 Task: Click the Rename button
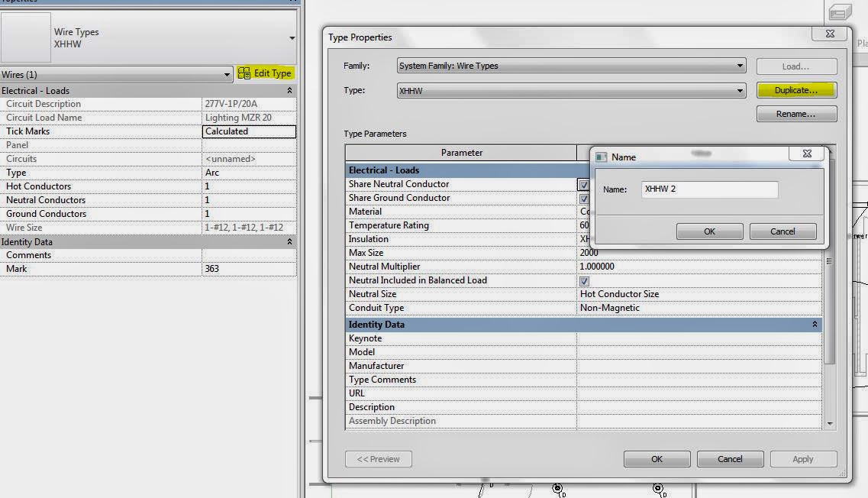point(795,114)
